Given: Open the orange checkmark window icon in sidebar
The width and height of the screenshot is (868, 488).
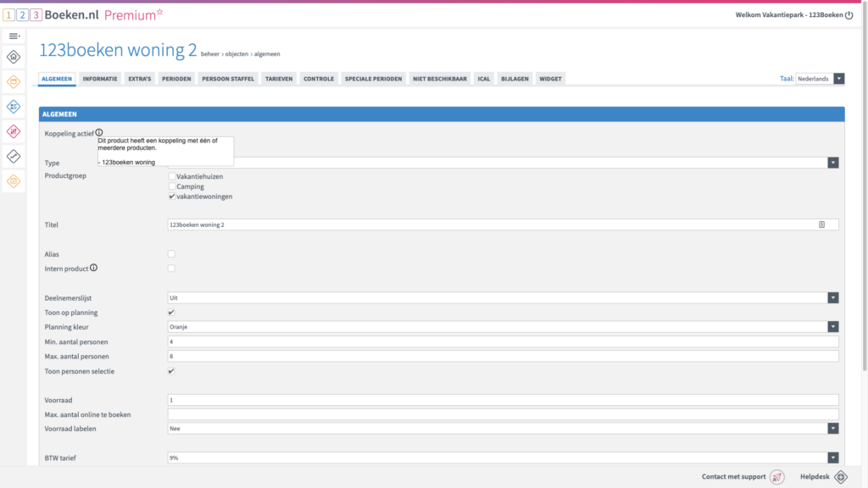Looking at the screenshot, I should pyautogui.click(x=14, y=181).
